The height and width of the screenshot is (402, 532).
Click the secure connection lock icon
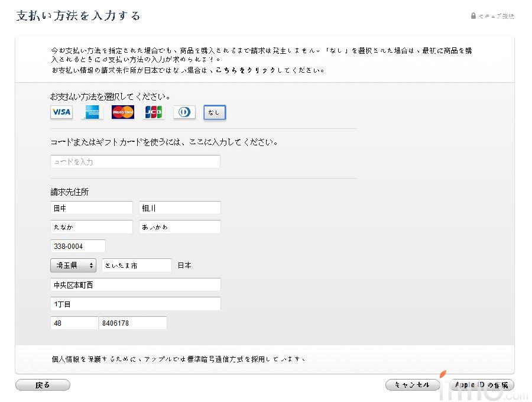[x=473, y=16]
